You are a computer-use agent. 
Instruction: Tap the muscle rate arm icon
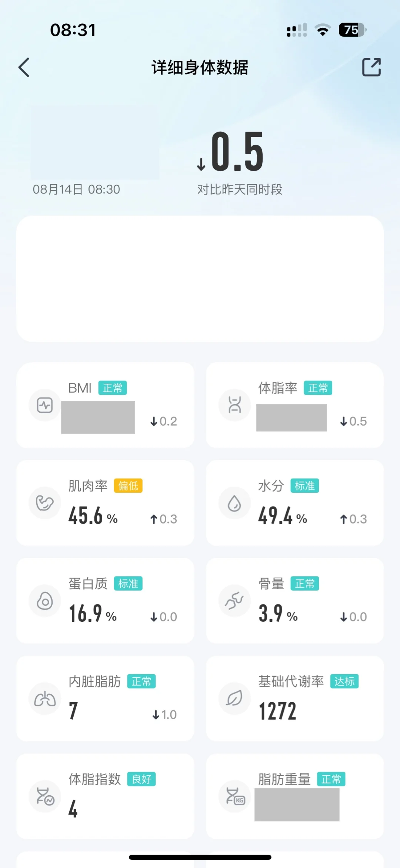click(45, 503)
